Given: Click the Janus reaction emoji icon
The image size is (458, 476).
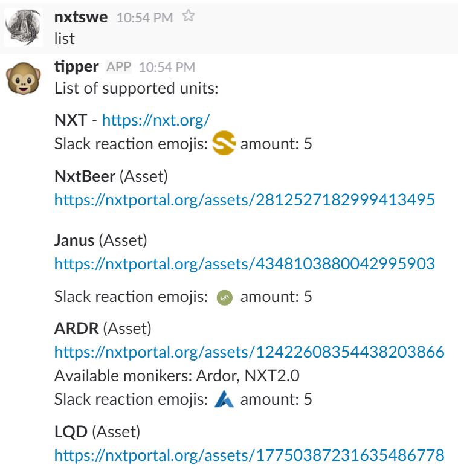Looking at the screenshot, I should [224, 297].
